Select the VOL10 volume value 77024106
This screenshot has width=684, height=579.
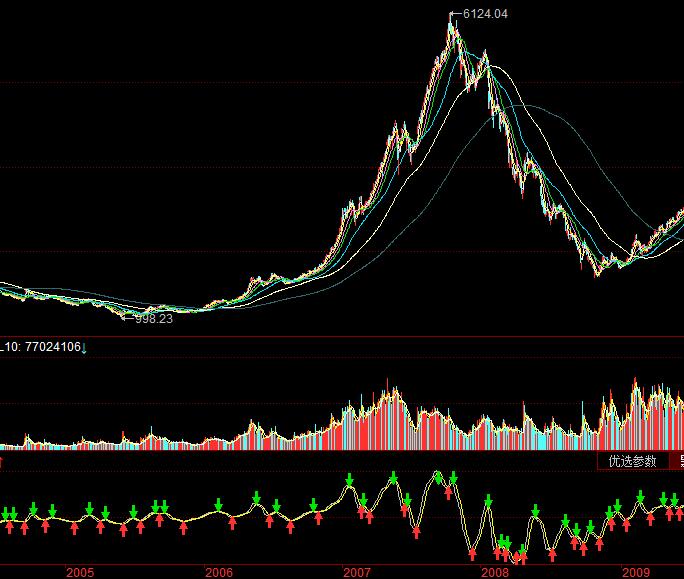(53, 347)
